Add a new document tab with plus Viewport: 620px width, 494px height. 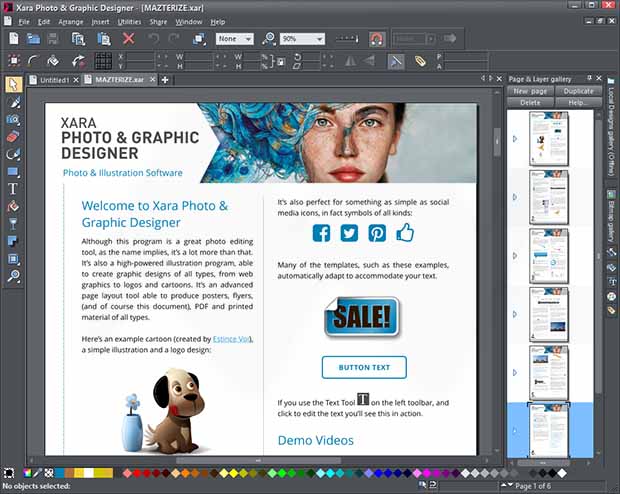click(165, 80)
